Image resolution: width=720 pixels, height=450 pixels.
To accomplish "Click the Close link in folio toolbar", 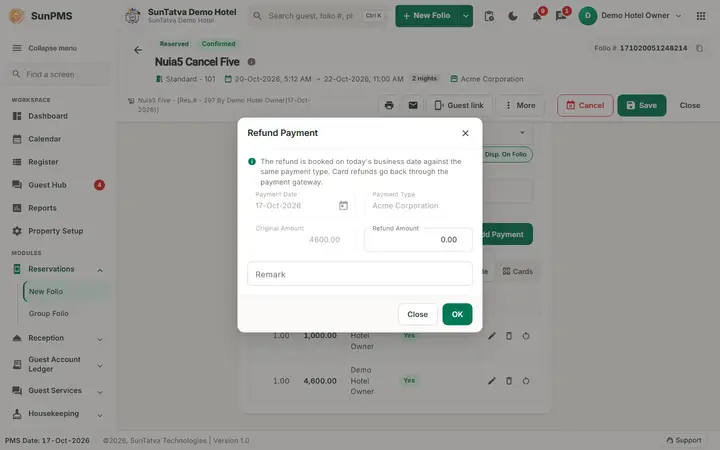I will pyautogui.click(x=690, y=105).
